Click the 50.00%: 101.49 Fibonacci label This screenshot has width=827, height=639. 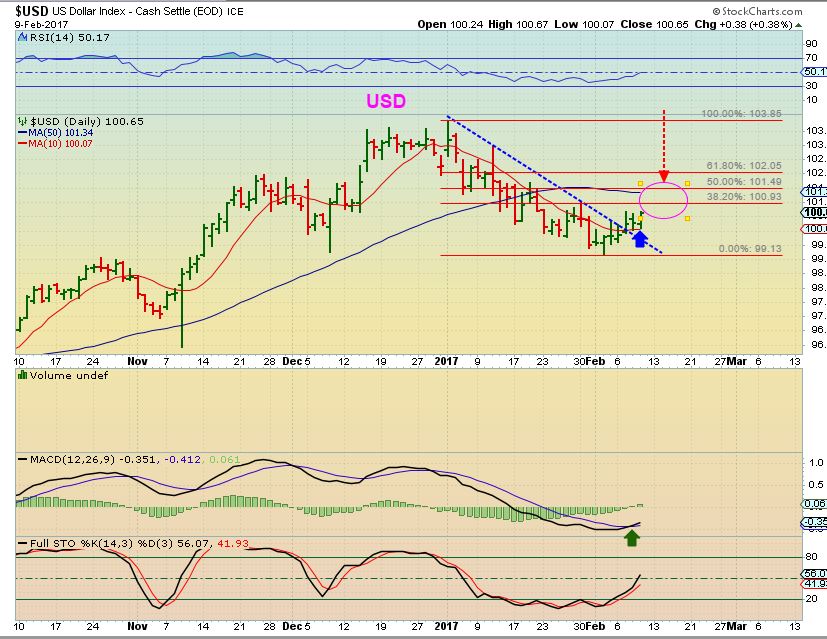(744, 181)
